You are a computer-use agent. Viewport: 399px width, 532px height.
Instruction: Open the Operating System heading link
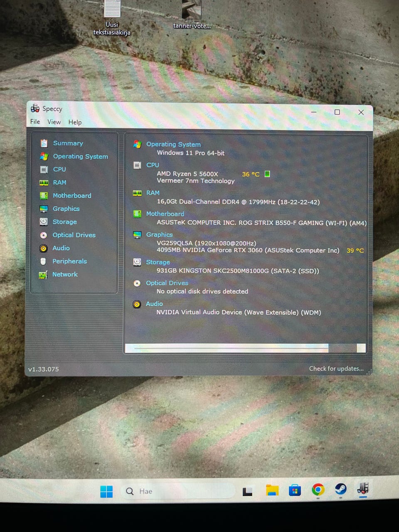coord(173,144)
